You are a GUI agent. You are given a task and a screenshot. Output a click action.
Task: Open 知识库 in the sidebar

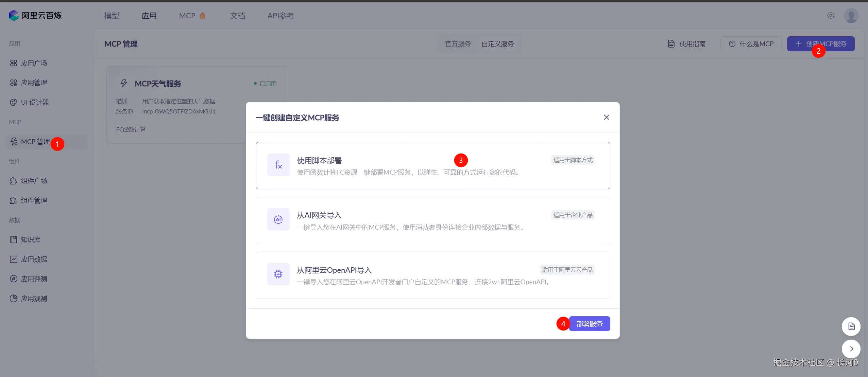pyautogui.click(x=31, y=239)
